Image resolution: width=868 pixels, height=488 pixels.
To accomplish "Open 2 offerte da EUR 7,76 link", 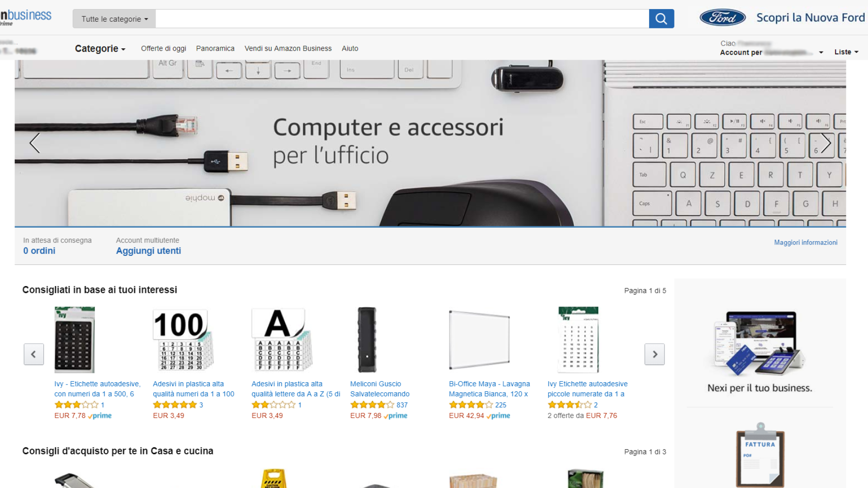I will [x=582, y=416].
